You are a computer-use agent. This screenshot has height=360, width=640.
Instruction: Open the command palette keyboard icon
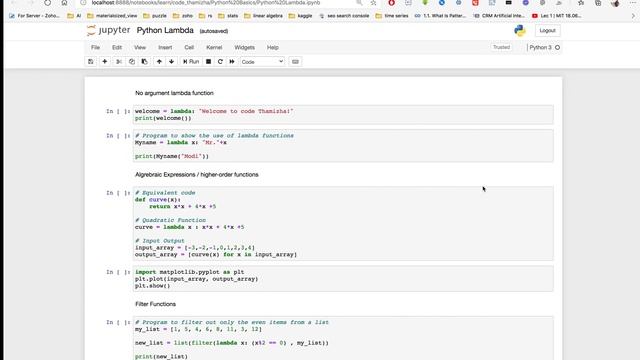[296, 62]
